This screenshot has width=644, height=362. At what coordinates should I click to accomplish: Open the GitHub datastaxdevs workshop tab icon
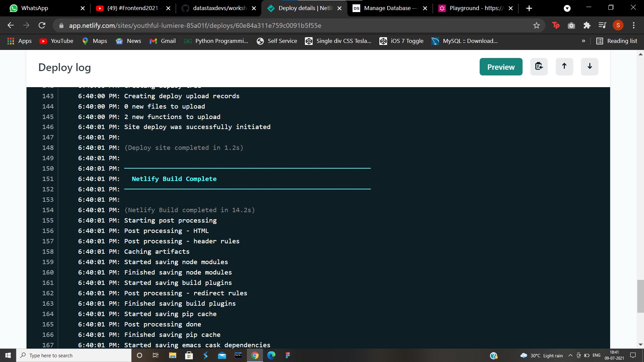pos(185,8)
